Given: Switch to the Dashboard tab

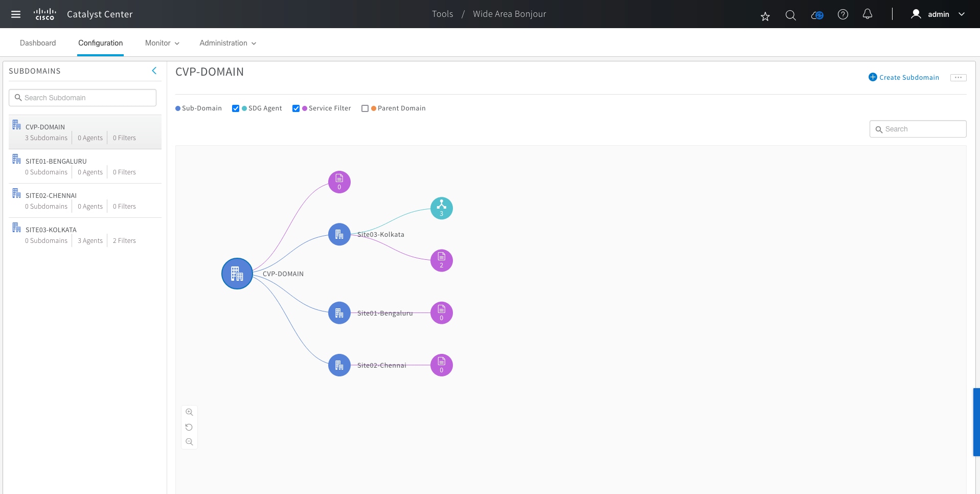Looking at the screenshot, I should coord(38,43).
